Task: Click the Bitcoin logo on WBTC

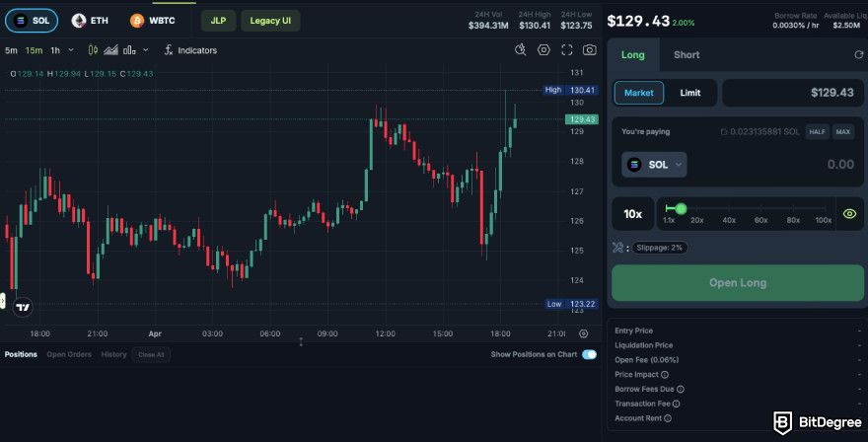Action: tap(137, 21)
